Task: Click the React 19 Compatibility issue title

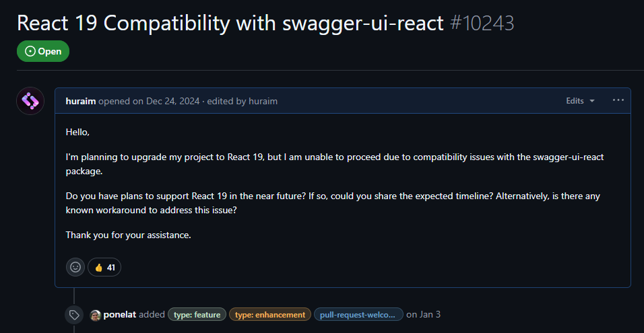Action: point(230,23)
